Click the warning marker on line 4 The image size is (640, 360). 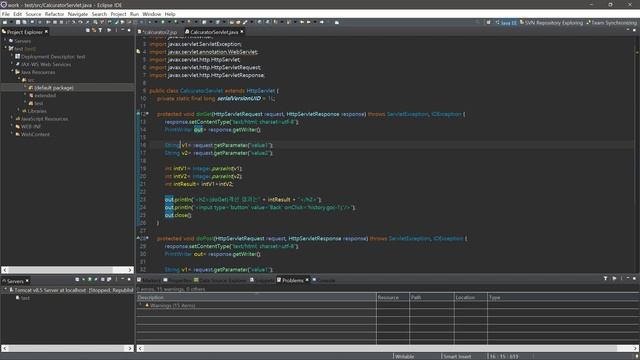[138, 52]
